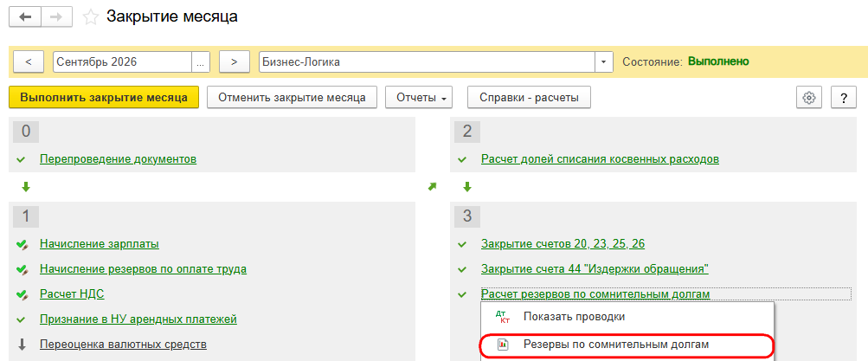Click the period field 'Сентябрь 2026'
The height and width of the screenshot is (361, 868).
[x=123, y=62]
